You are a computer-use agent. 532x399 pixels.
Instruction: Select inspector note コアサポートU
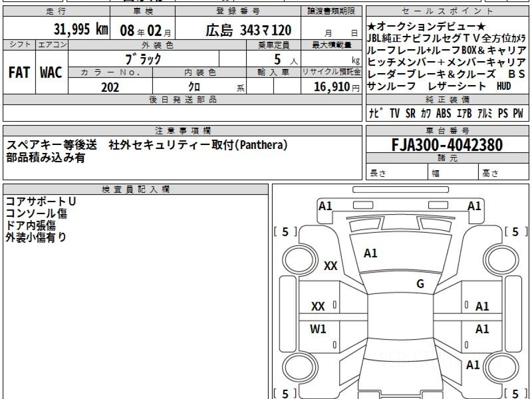pos(41,201)
